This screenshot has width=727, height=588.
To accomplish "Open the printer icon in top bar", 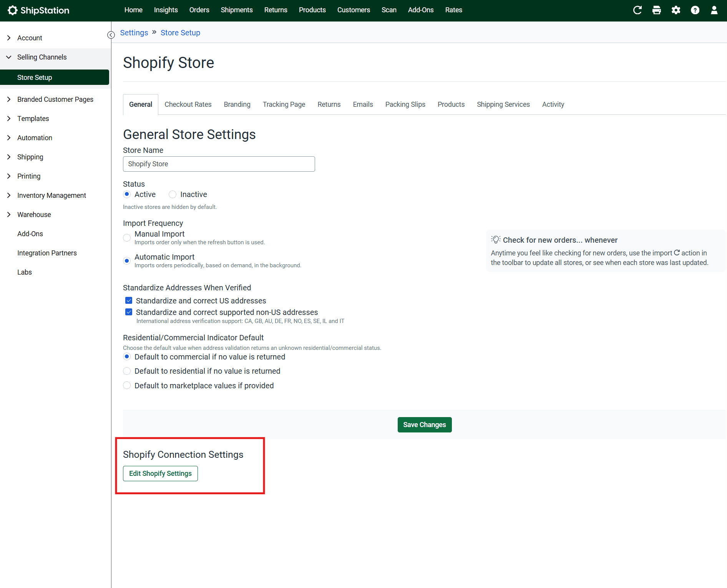I will 657,10.
